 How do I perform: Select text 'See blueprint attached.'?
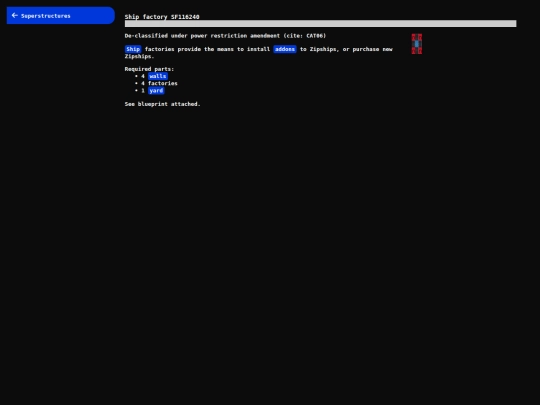(x=163, y=104)
